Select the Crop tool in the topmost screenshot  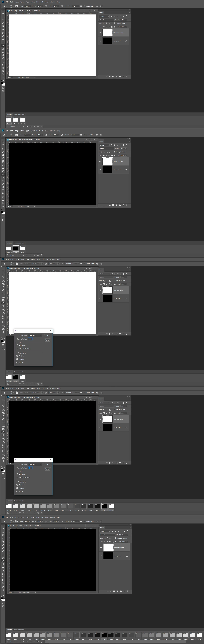[3, 26]
